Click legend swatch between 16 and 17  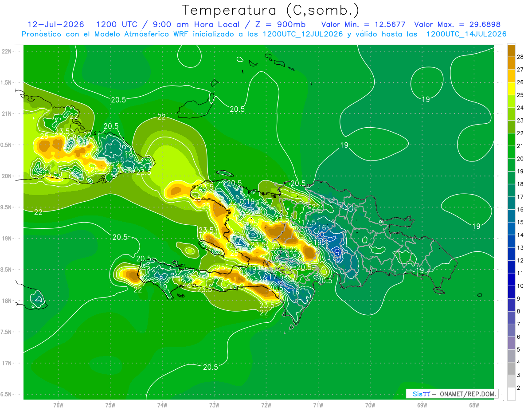click(x=511, y=203)
